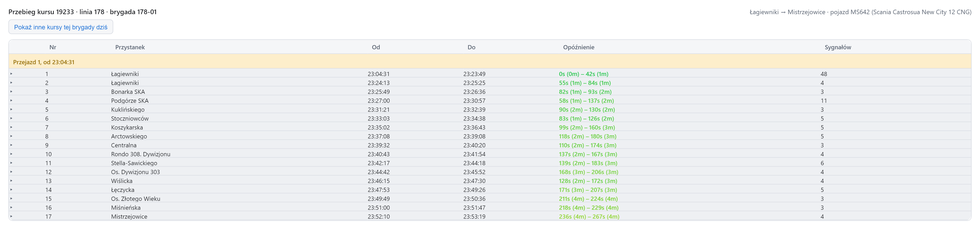This screenshot has height=237, width=980.
Task: Click time 23:53:19 in last row
Action: pos(474,217)
